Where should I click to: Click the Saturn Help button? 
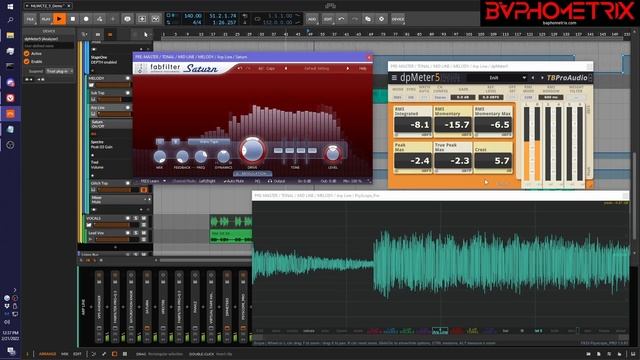[x=362, y=69]
